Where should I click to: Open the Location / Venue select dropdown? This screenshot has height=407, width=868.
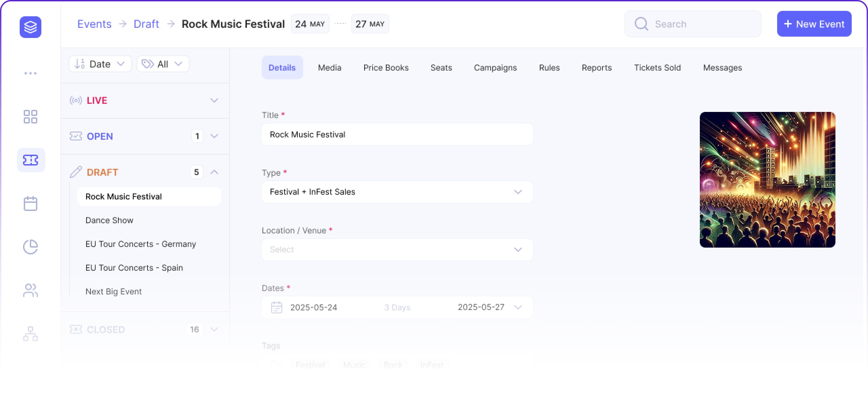[x=397, y=250]
